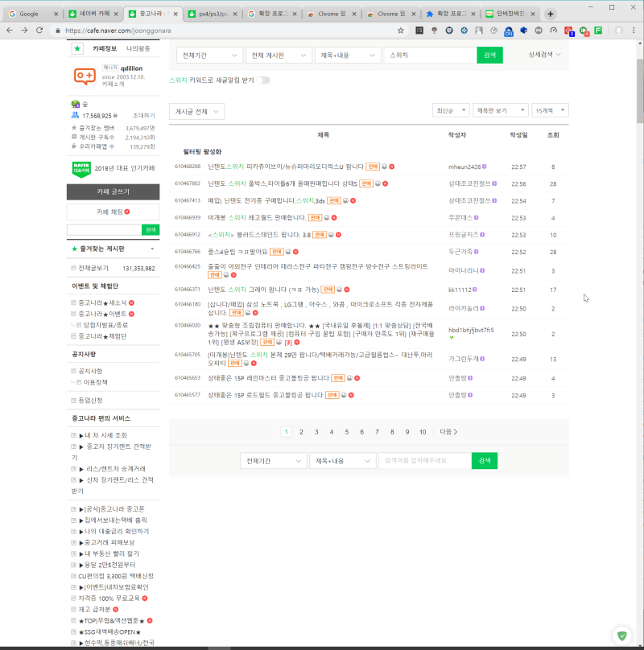The image size is (644, 650).
Task: Reload the current page
Action: [x=39, y=31]
